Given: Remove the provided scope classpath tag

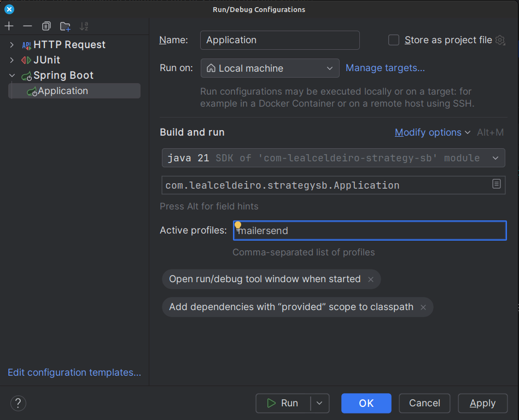Looking at the screenshot, I should [x=423, y=307].
